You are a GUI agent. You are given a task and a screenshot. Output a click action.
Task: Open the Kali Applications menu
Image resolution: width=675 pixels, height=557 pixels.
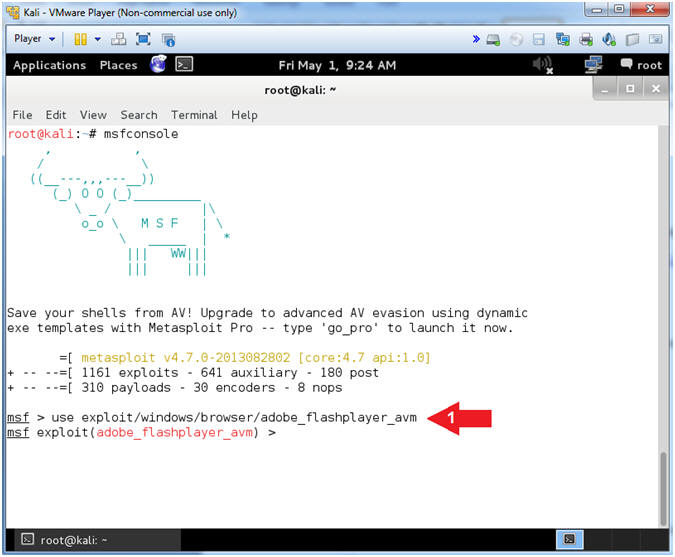click(x=50, y=65)
